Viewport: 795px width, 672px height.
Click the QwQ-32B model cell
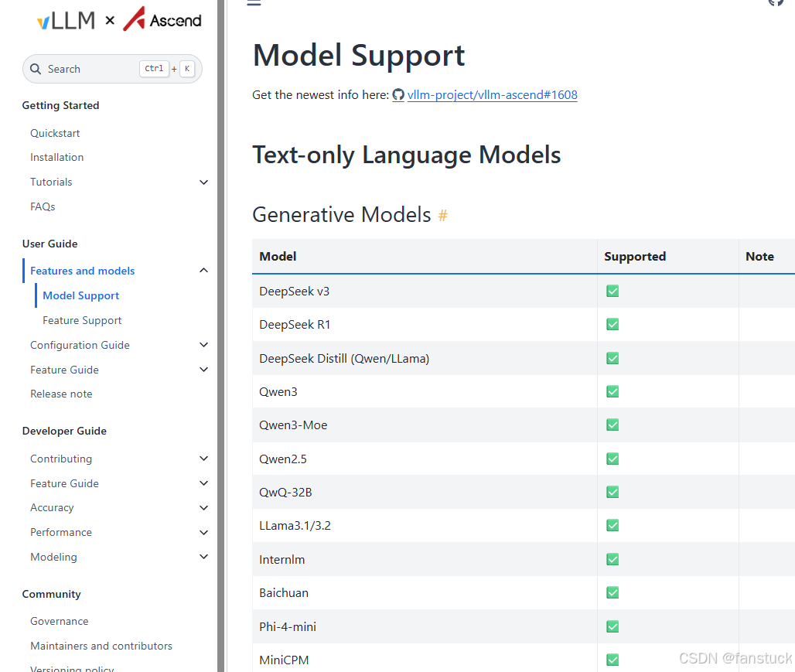[x=425, y=492]
